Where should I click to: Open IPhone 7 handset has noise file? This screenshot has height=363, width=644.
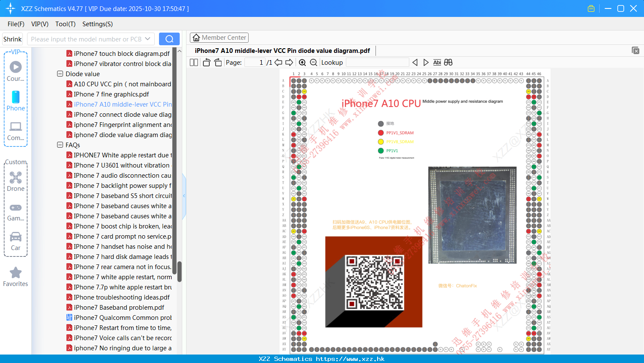coord(119,246)
